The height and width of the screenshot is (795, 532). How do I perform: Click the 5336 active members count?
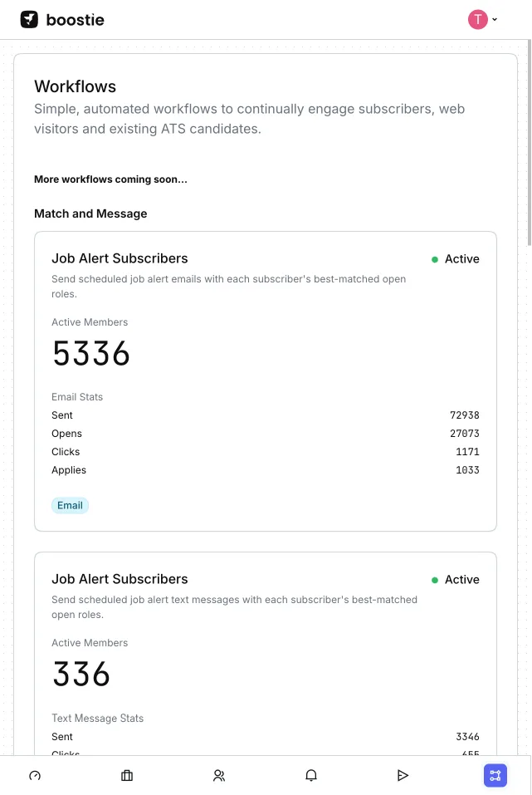[91, 354]
